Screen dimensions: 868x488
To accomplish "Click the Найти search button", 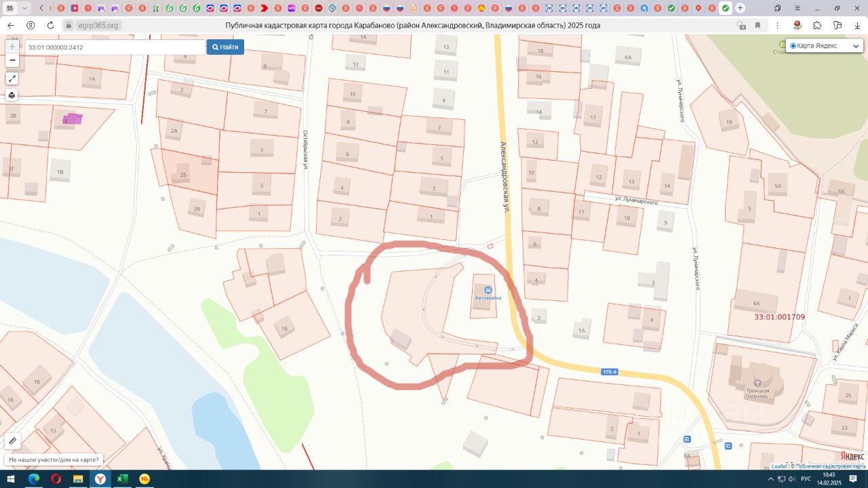I will click(x=225, y=47).
